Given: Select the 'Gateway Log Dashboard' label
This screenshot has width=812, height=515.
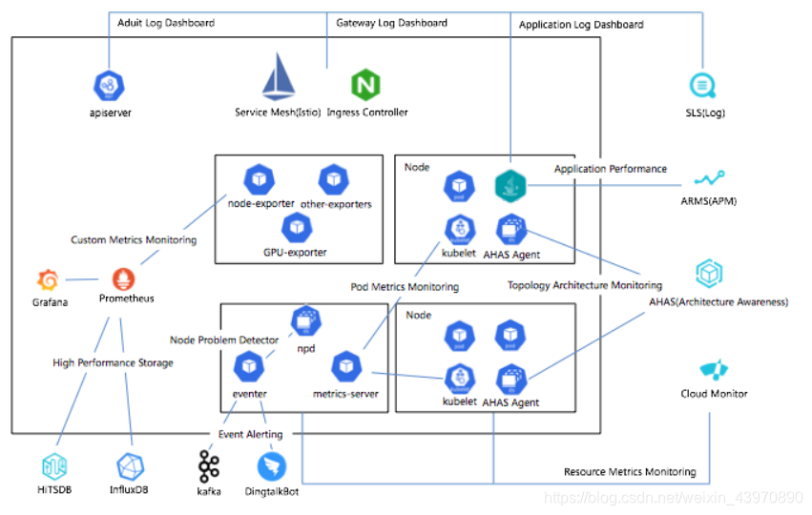Looking at the screenshot, I should [x=391, y=23].
